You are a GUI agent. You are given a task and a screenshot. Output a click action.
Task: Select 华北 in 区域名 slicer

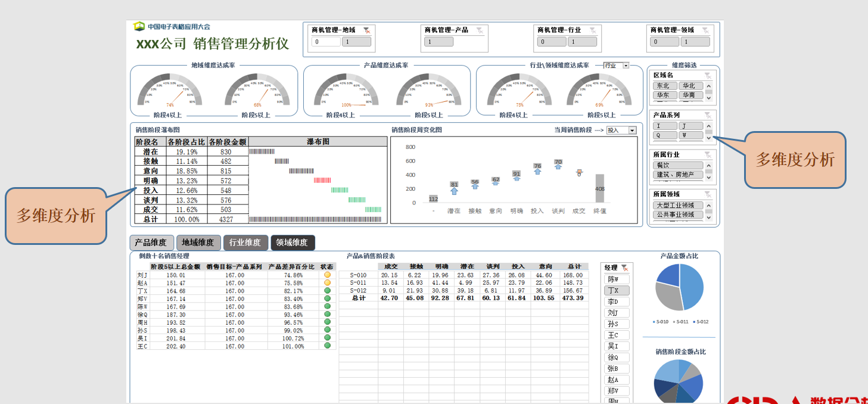(690, 86)
